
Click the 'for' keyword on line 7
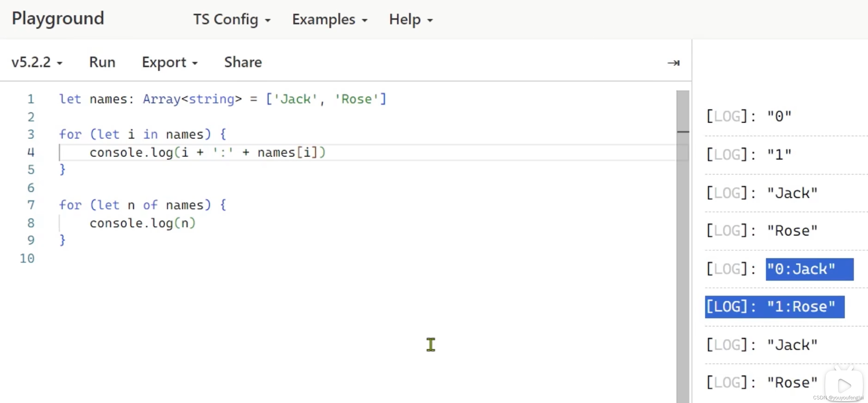tap(70, 205)
